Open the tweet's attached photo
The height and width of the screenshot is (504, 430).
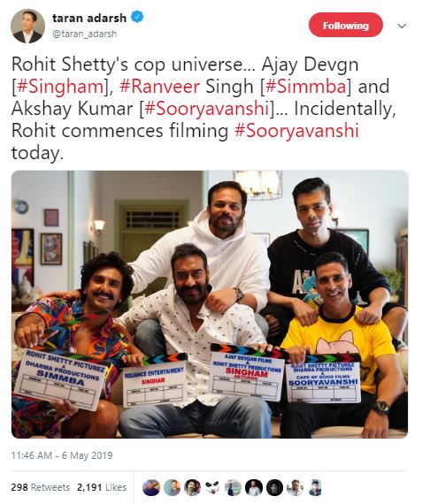coord(210,304)
